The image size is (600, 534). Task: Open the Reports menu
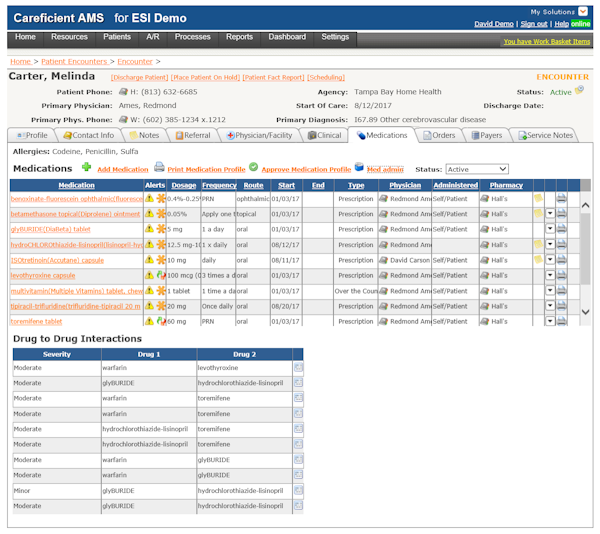point(239,37)
